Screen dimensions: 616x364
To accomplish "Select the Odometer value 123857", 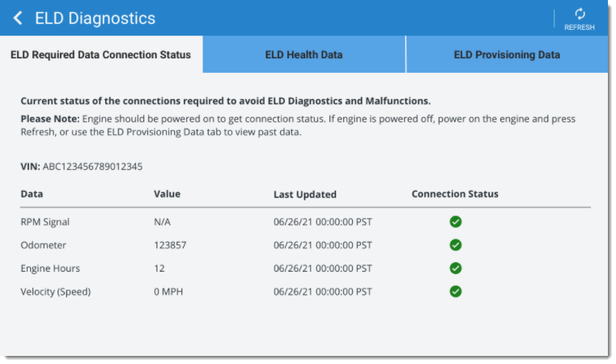I will 170,245.
